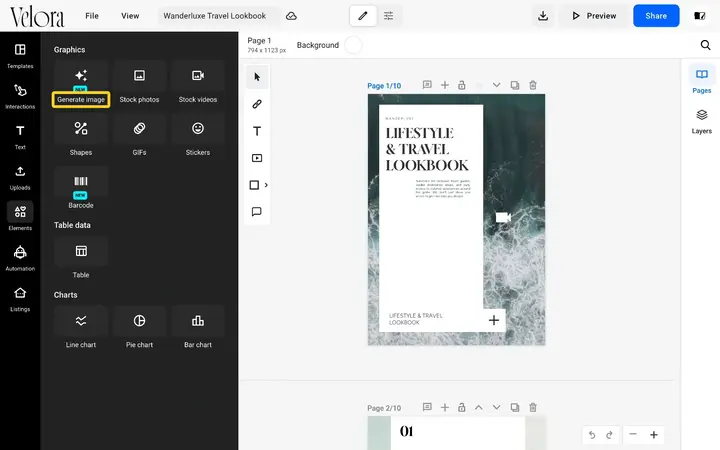Open the Stickers graphics option
Screen dimensions: 720x450
pyautogui.click(x=198, y=137)
